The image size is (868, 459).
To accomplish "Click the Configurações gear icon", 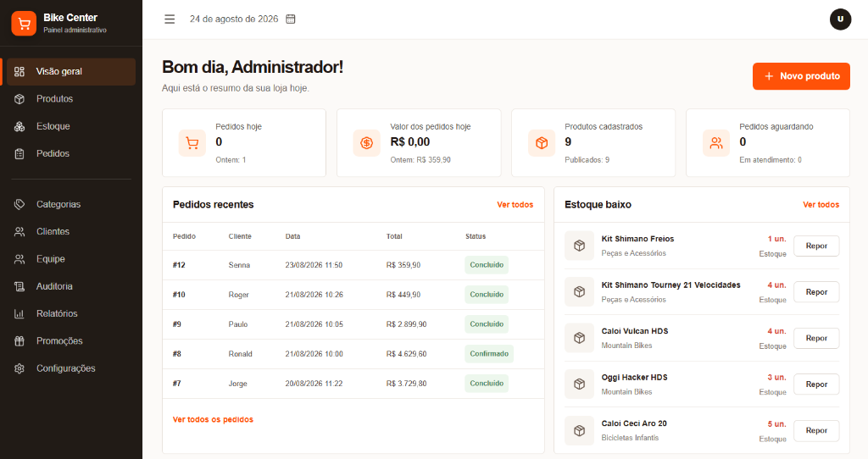I will coord(19,368).
